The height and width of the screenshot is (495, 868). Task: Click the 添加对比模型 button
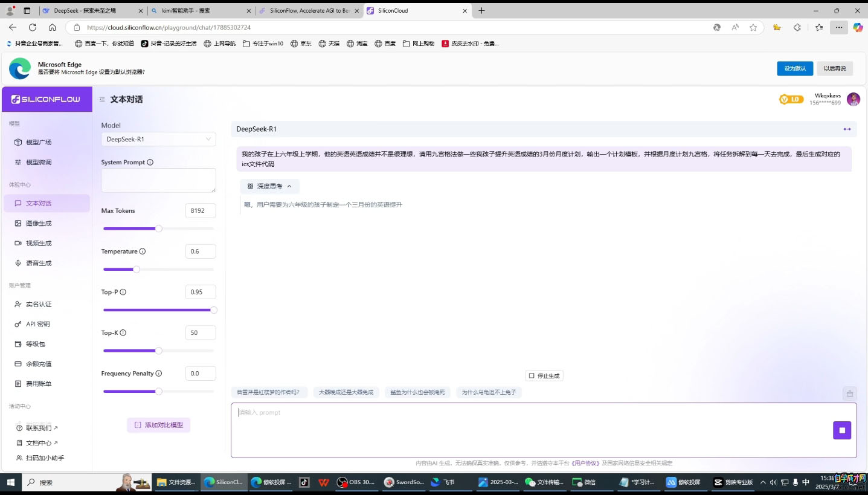click(x=158, y=425)
